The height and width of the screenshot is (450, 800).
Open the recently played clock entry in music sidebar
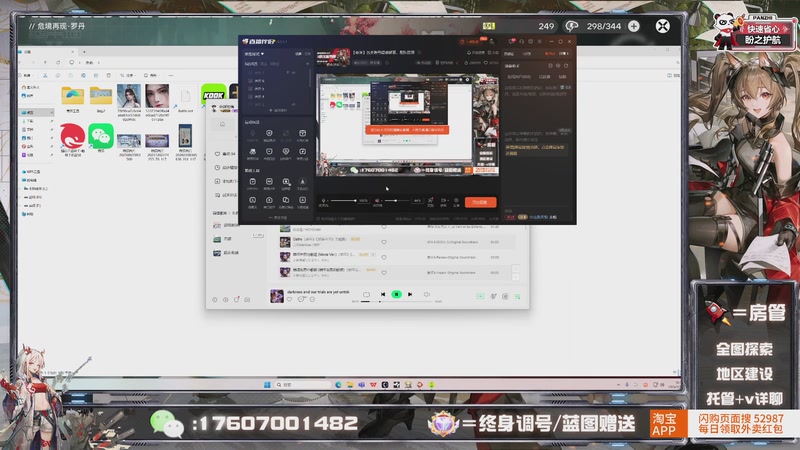(x=225, y=167)
